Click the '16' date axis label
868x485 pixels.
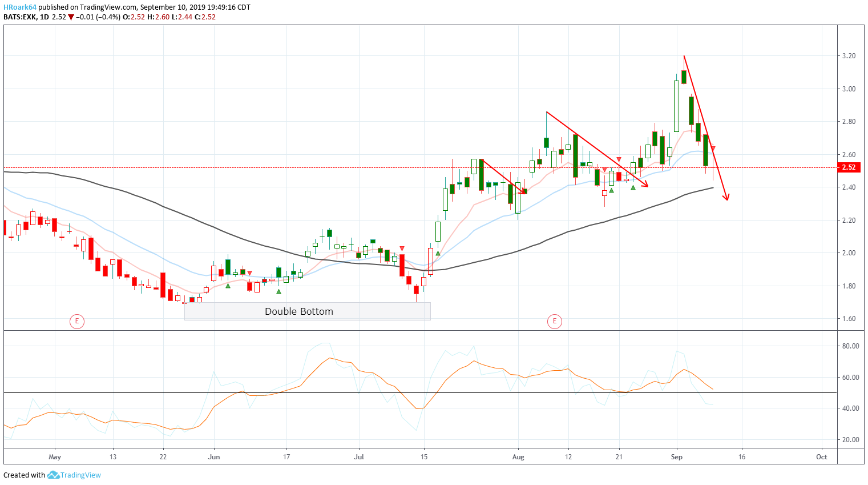click(742, 457)
